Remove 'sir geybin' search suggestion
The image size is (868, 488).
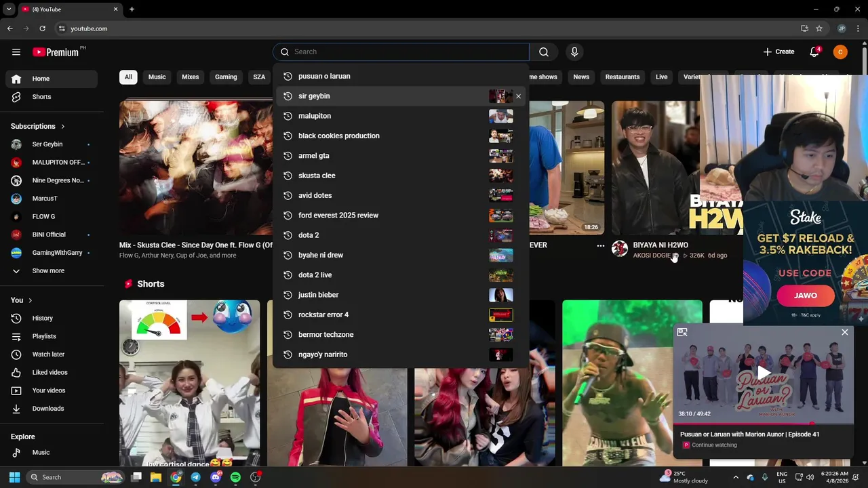(519, 96)
